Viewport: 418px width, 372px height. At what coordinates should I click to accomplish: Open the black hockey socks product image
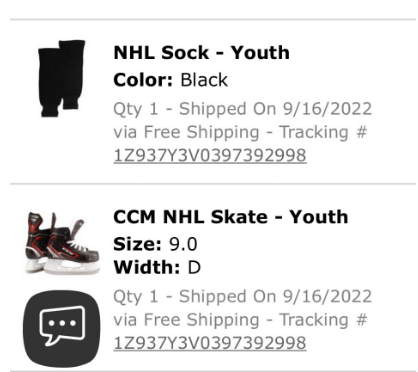coord(62,79)
